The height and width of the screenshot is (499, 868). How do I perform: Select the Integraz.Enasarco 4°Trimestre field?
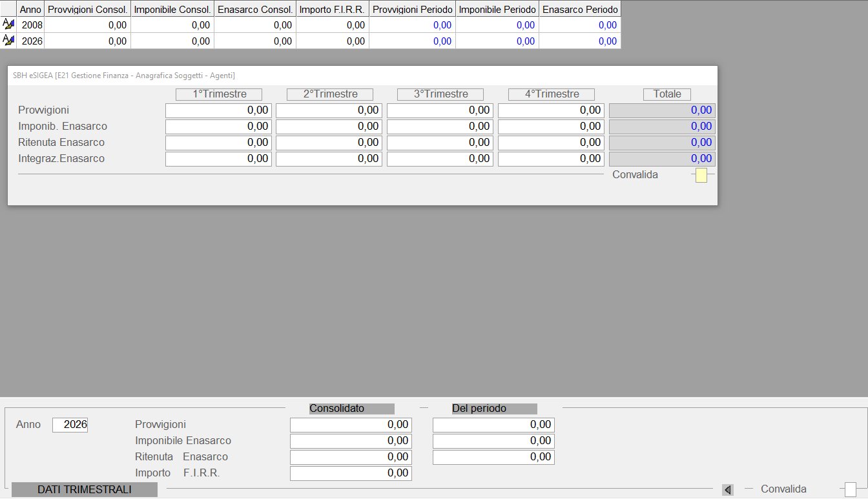(550, 159)
